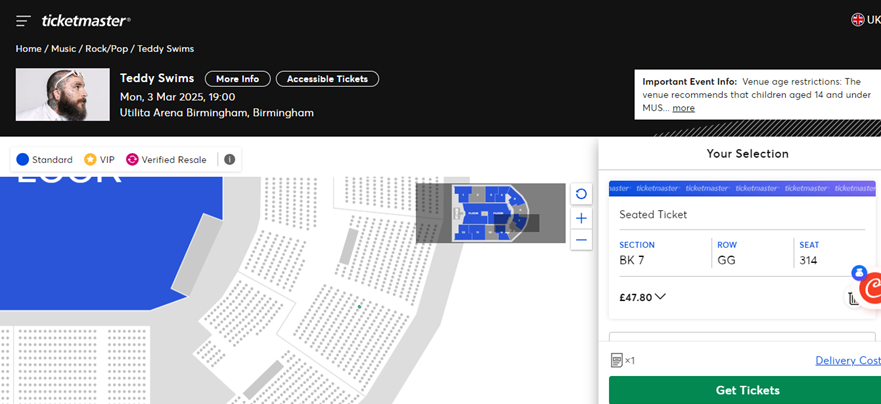Remove ticket with the trash icon
This screenshot has height=404, width=881.
(x=853, y=298)
